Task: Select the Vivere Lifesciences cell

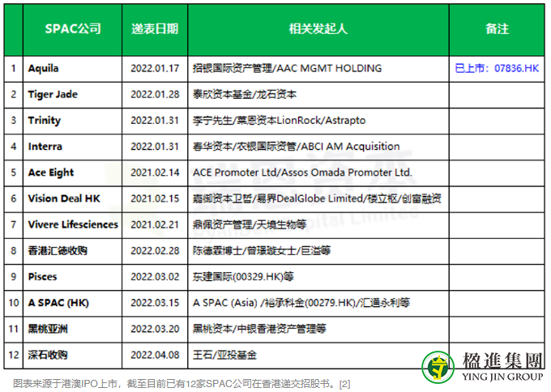Action: (x=73, y=224)
